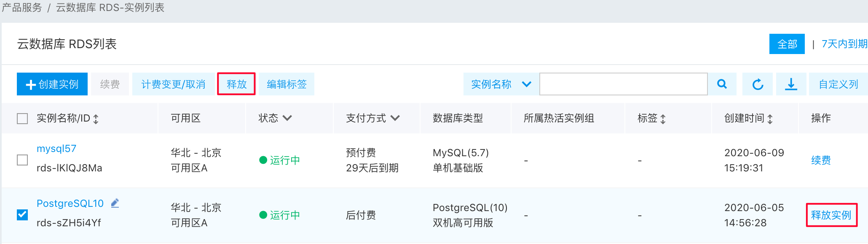This screenshot has width=868, height=244.
Task: Refresh the RDS instance list
Action: tap(758, 84)
